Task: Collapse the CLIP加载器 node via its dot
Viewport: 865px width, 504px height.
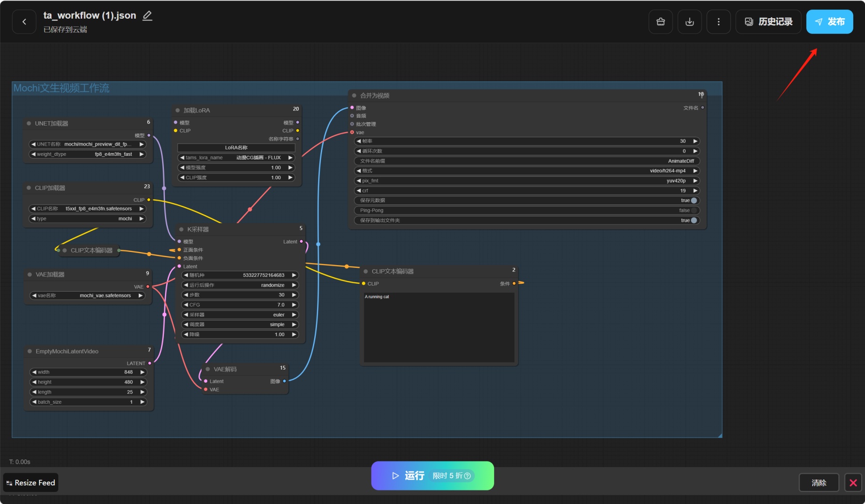Action: (x=29, y=188)
